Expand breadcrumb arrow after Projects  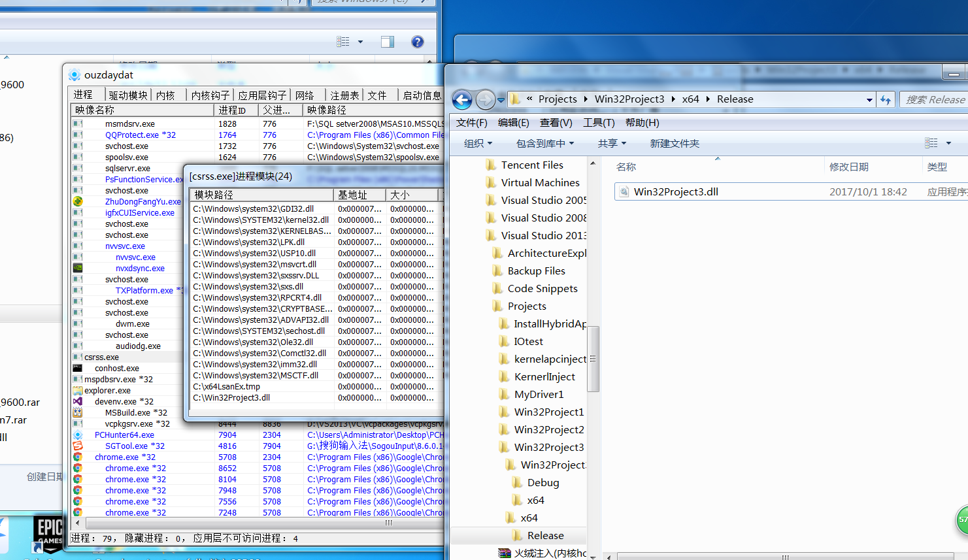586,99
